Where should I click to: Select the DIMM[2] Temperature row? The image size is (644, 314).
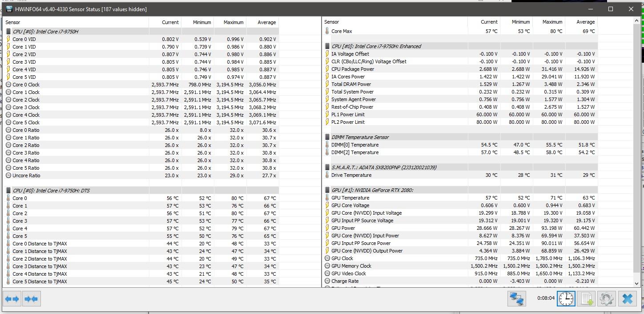[460, 152]
